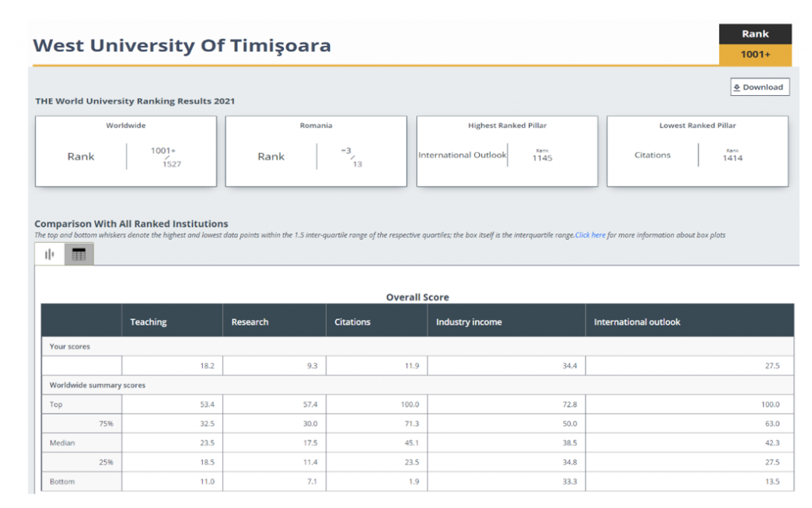Click Your scores Industry income value 34.4
Viewport: 812px width, 508px height.
pyautogui.click(x=569, y=366)
